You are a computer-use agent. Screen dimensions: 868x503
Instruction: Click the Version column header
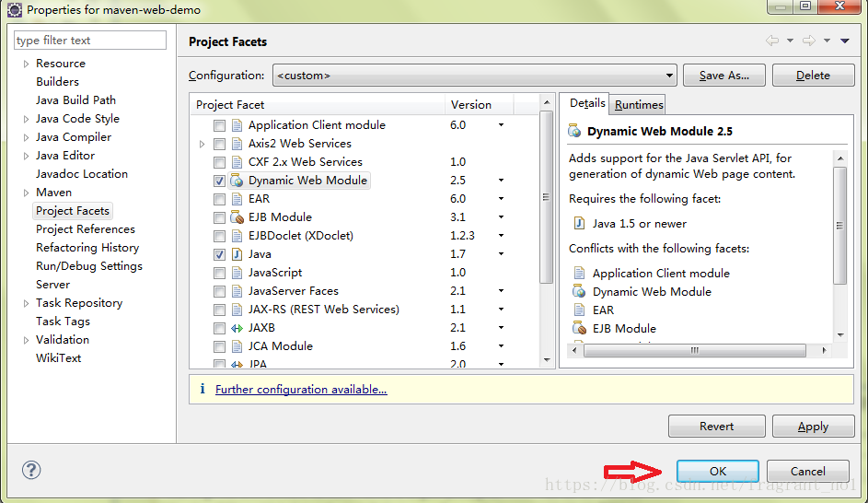(x=479, y=105)
